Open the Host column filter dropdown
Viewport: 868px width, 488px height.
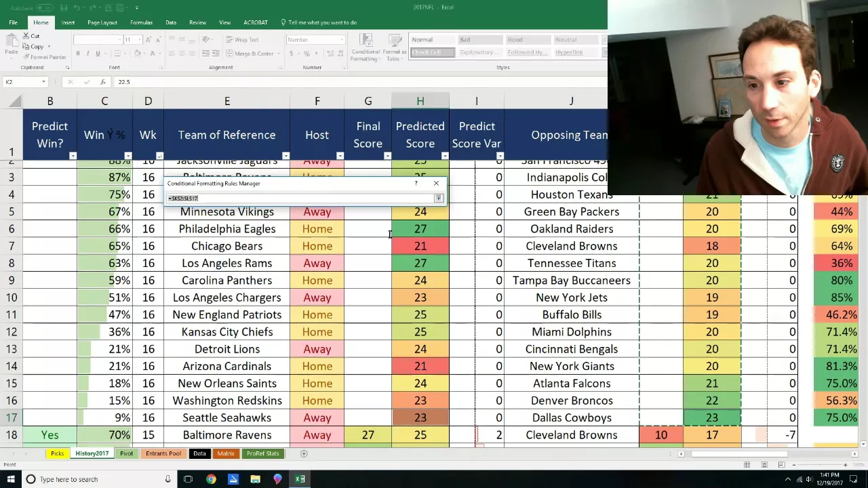[x=340, y=156]
